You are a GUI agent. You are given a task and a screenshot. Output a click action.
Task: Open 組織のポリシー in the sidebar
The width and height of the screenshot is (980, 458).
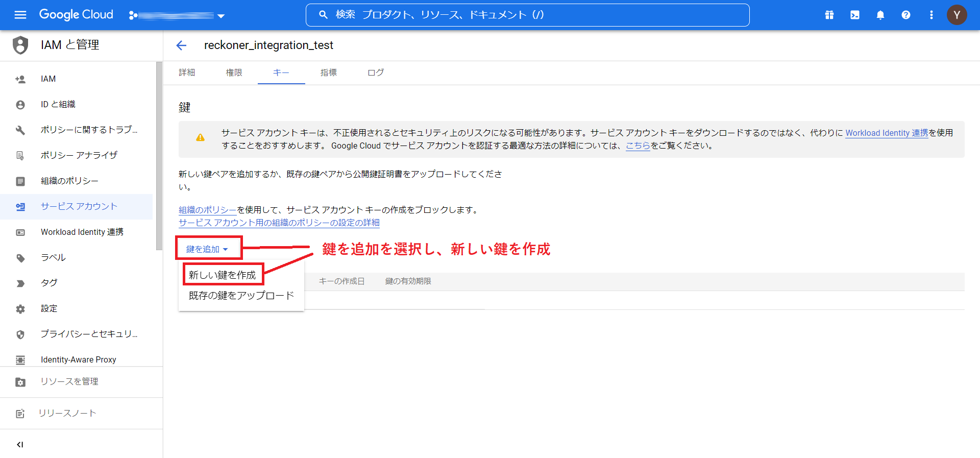[x=77, y=181]
